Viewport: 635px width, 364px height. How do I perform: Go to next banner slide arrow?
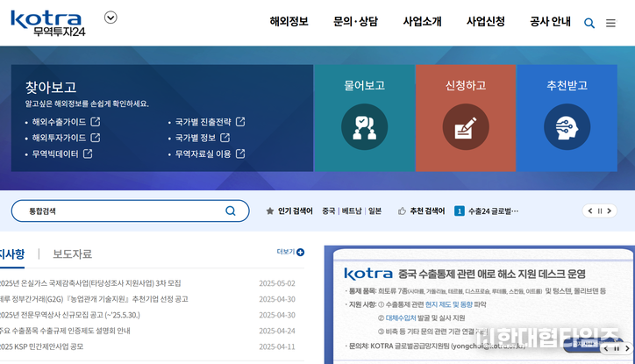627,348
